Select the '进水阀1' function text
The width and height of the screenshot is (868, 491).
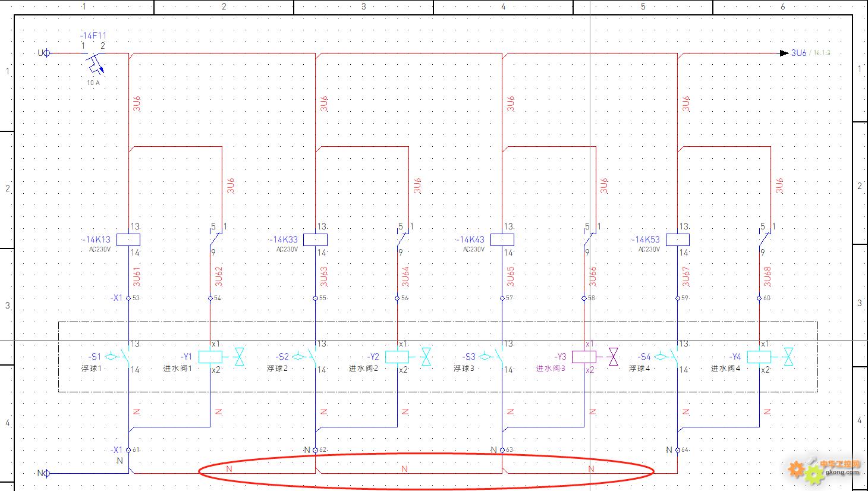pyautogui.click(x=178, y=369)
